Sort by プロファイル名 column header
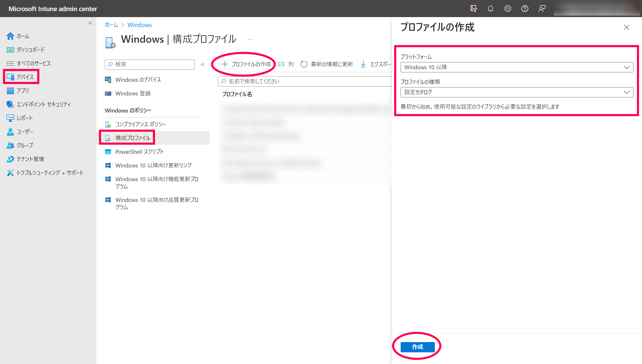This screenshot has height=364, width=642. tap(237, 94)
